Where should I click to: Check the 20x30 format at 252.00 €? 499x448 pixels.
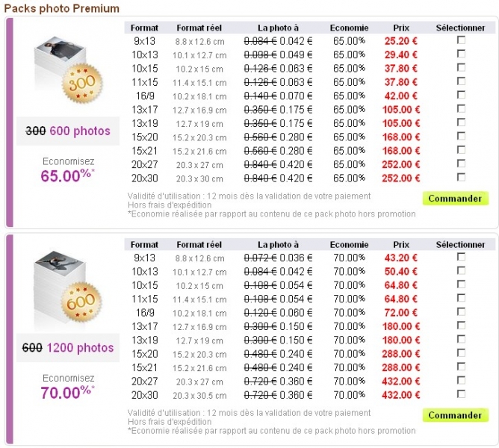(461, 177)
